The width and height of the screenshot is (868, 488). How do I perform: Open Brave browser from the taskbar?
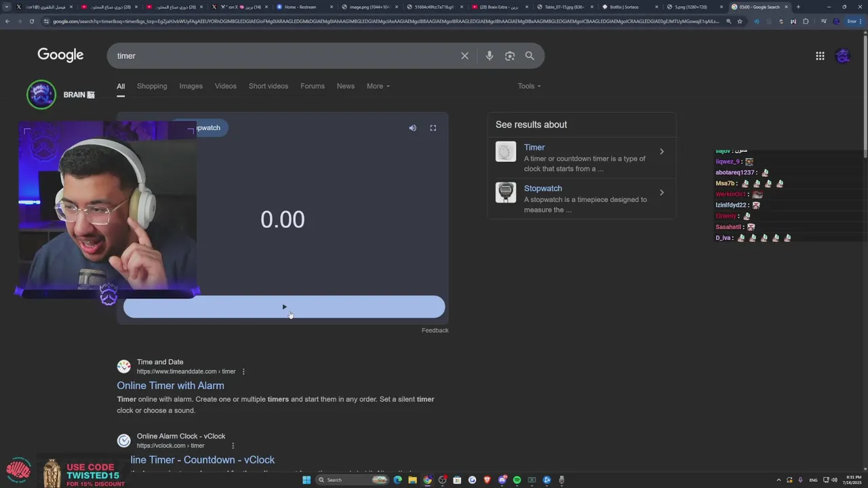(x=487, y=480)
